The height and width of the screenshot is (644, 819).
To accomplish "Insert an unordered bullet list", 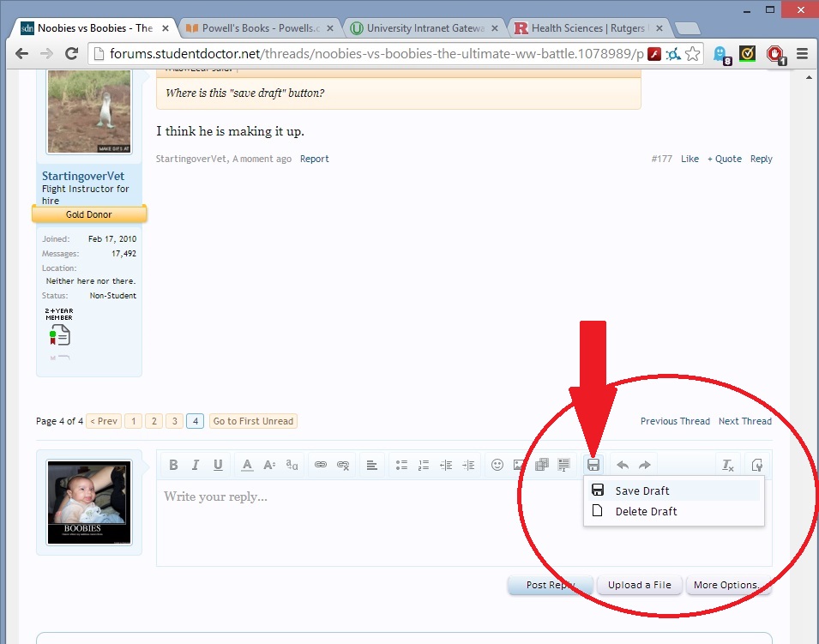I will tap(401, 465).
